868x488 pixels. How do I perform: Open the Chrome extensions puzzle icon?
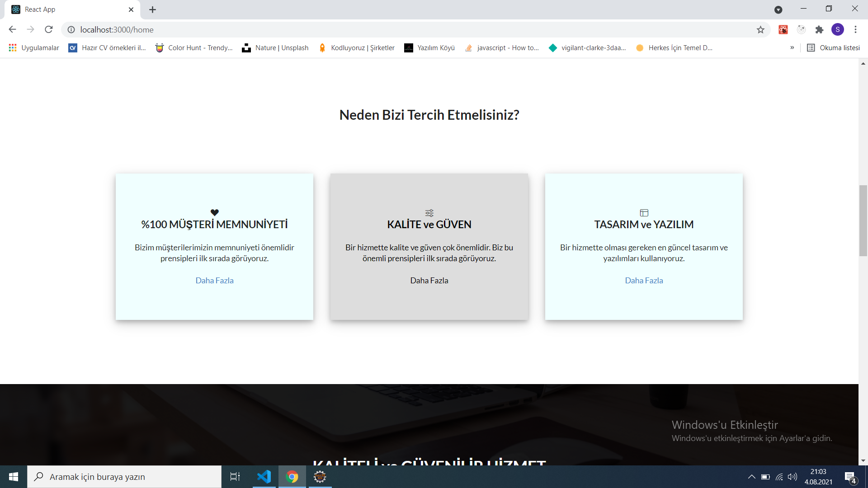820,29
